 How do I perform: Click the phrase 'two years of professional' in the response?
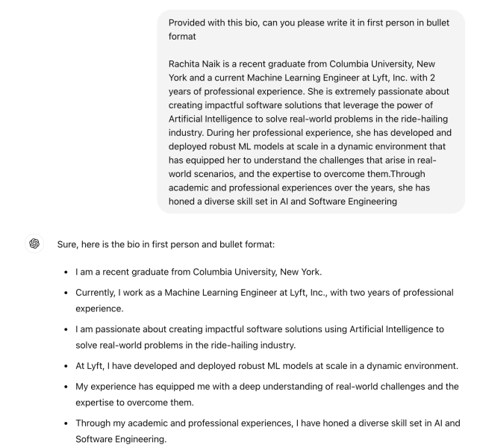[x=407, y=291]
